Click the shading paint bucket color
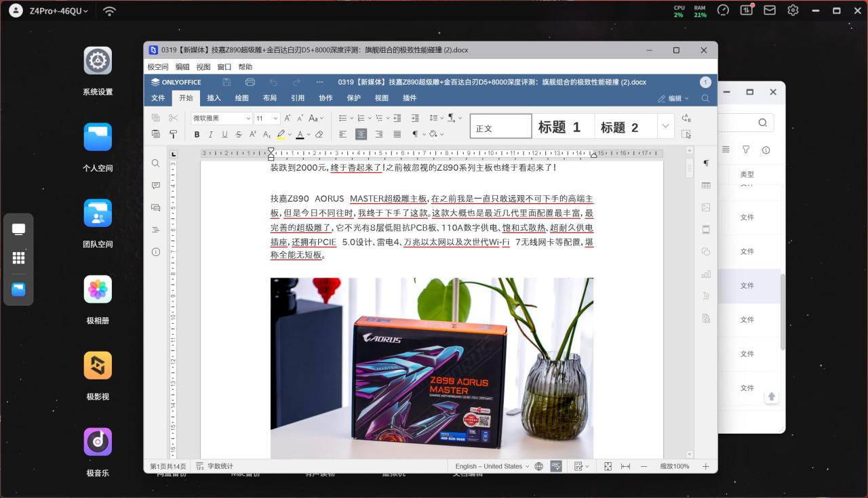 click(x=433, y=134)
